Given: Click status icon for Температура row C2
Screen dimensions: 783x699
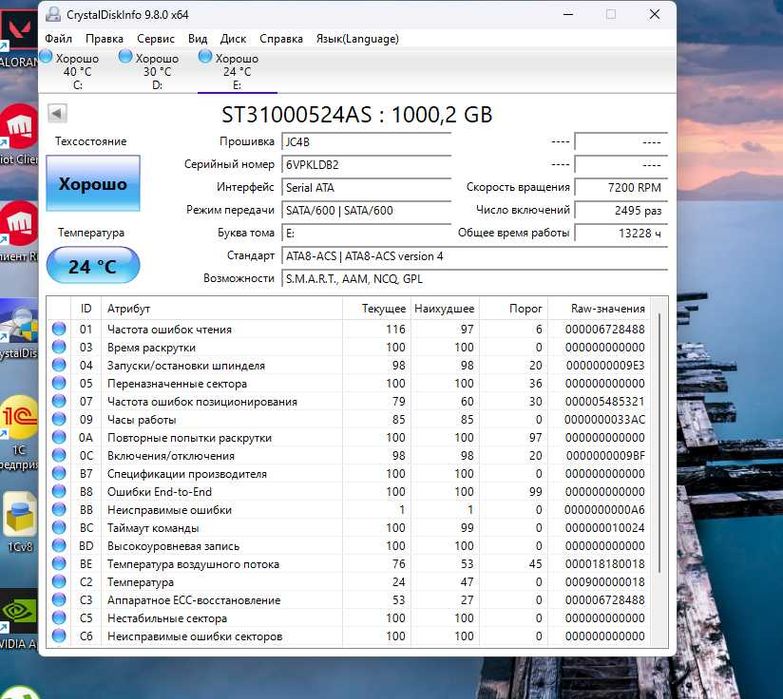Looking at the screenshot, I should tap(59, 582).
